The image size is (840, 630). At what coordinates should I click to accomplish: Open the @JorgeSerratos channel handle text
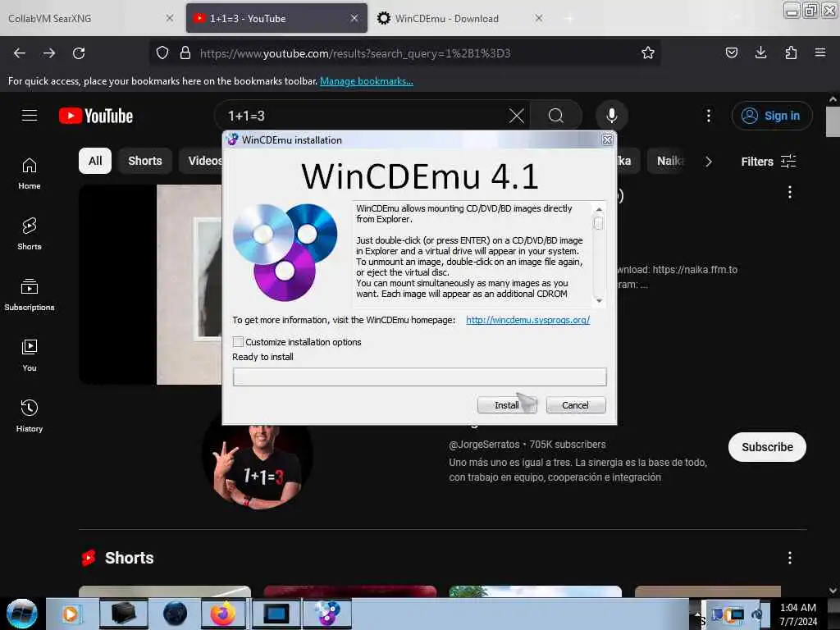pyautogui.click(x=484, y=444)
